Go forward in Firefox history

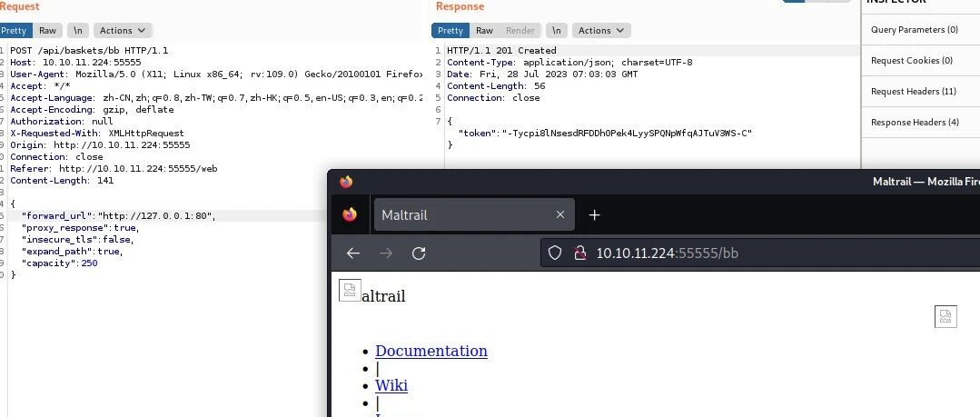click(386, 253)
